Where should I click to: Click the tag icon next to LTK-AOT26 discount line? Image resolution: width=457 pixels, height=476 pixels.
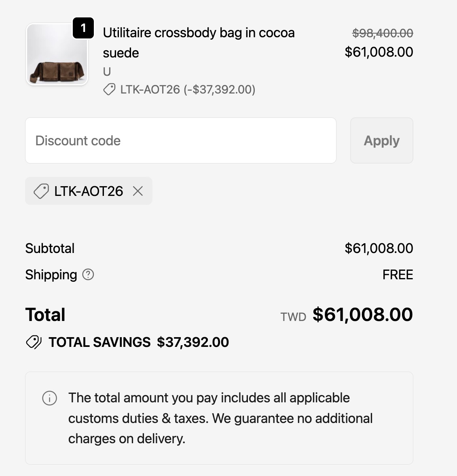pos(109,89)
